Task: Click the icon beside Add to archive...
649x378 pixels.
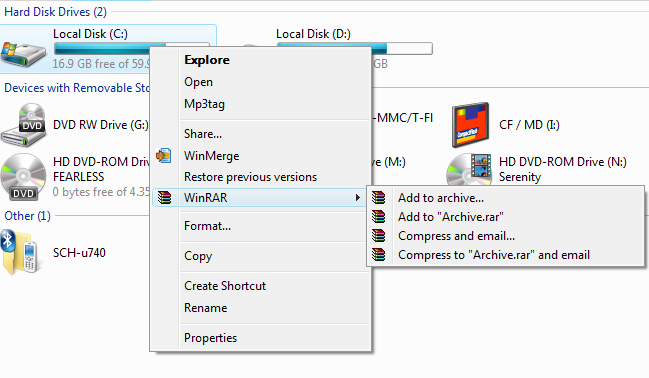Action: (x=378, y=197)
